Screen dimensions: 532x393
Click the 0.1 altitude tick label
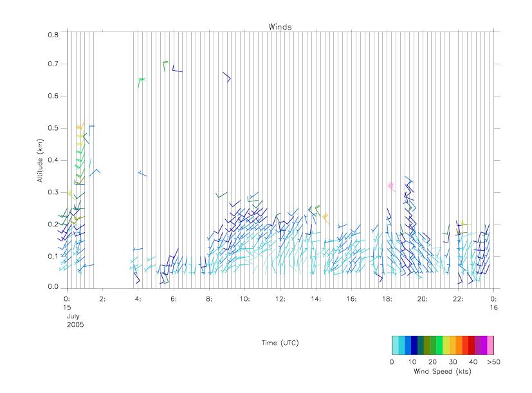click(x=53, y=256)
